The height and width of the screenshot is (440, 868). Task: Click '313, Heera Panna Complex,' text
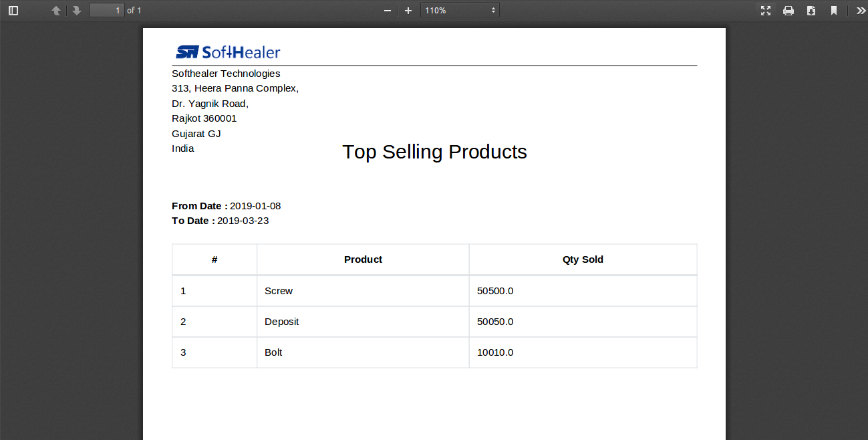click(235, 88)
